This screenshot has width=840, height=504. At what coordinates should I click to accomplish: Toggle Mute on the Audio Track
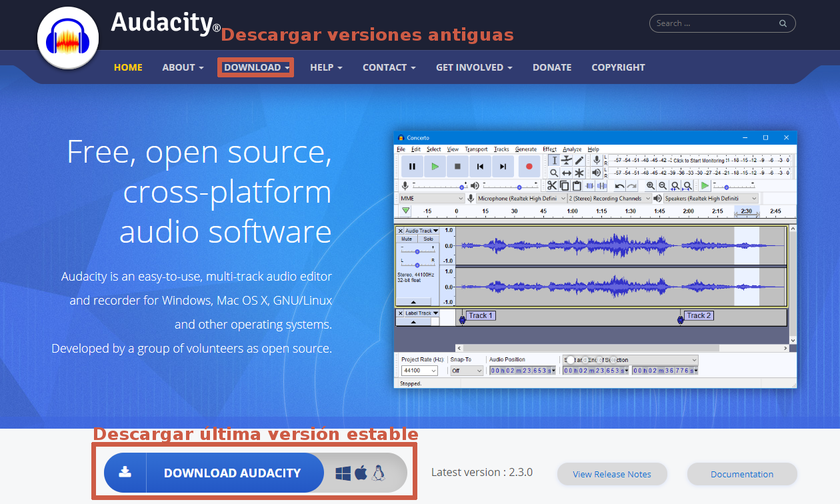[407, 239]
